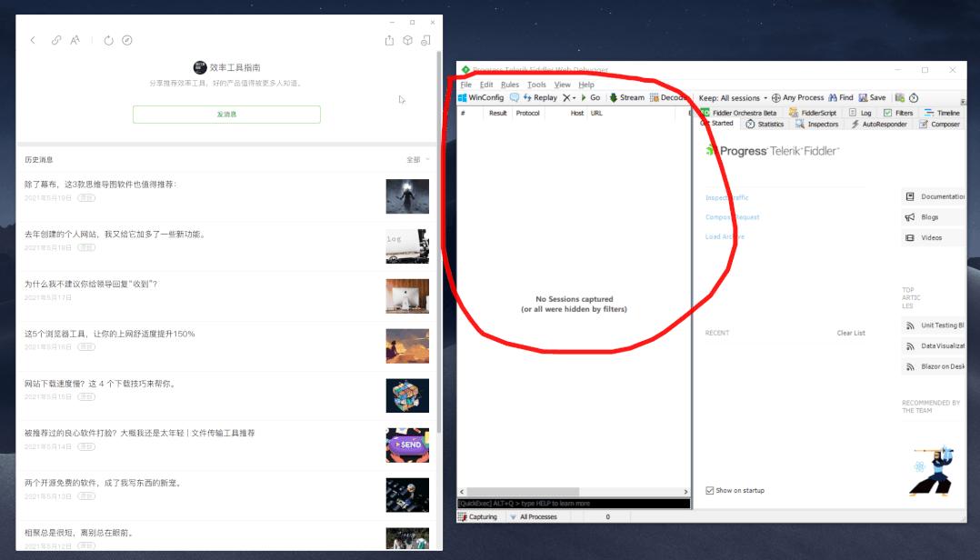Refresh the WeChat article page

click(x=109, y=40)
